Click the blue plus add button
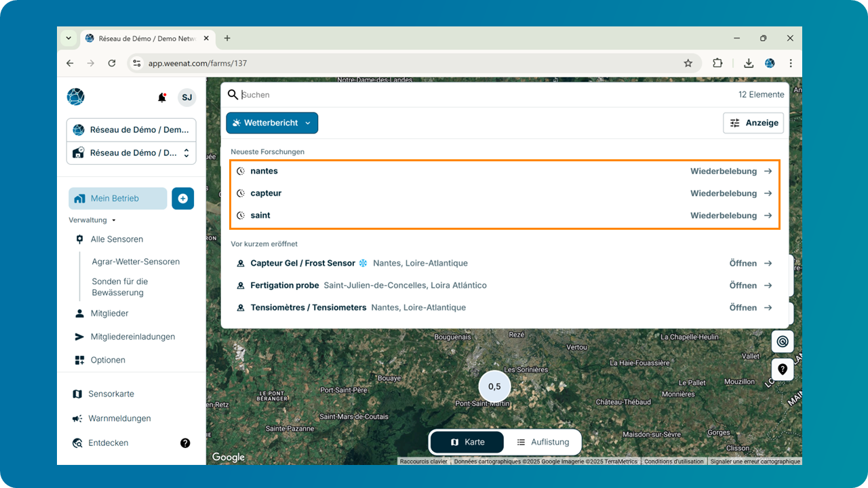Viewport: 868px width, 488px height. point(183,199)
